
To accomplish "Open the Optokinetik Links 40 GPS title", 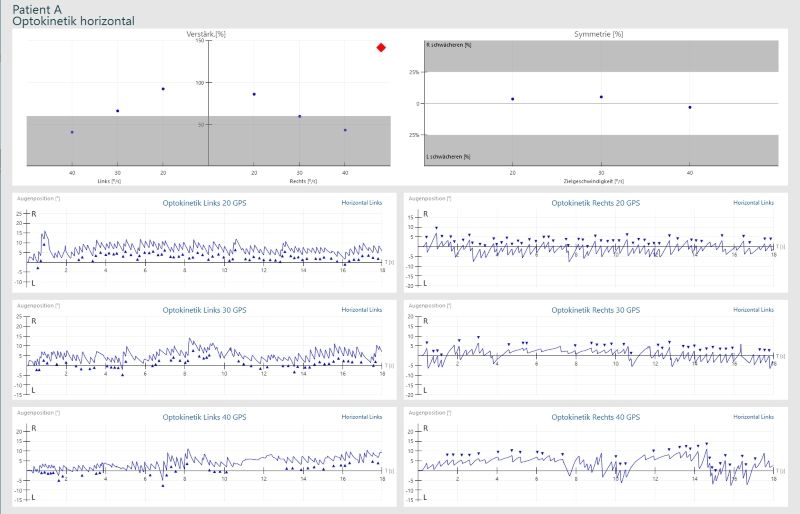I will (x=204, y=417).
